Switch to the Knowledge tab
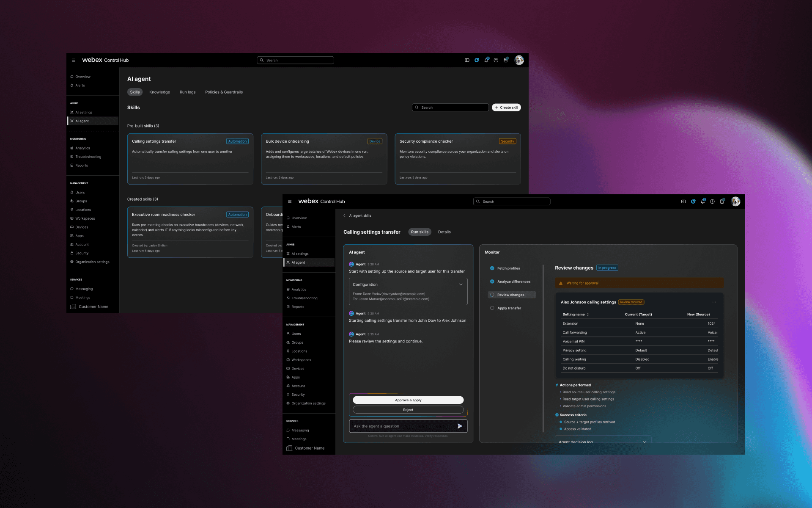The width and height of the screenshot is (812, 508). [159, 92]
